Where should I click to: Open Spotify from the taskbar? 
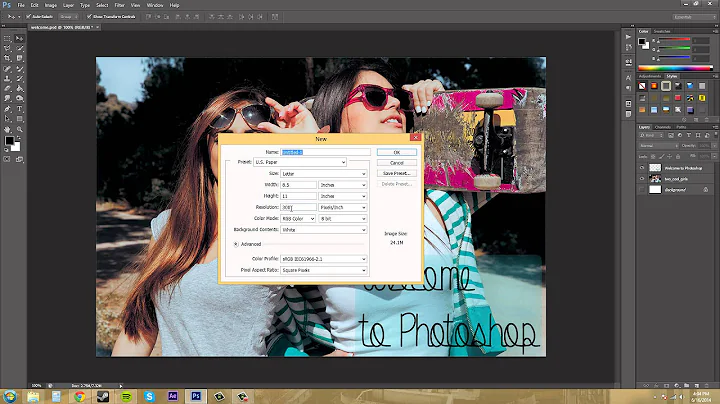point(126,396)
